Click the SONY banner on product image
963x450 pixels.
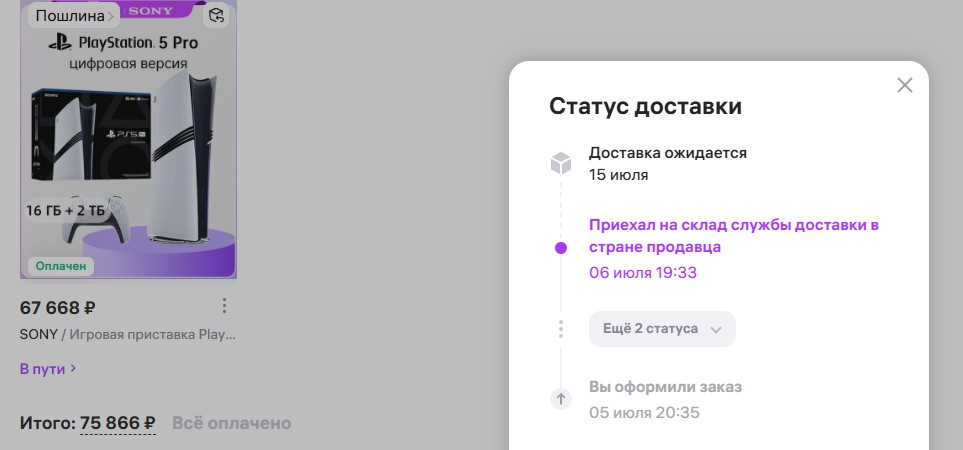[152, 9]
